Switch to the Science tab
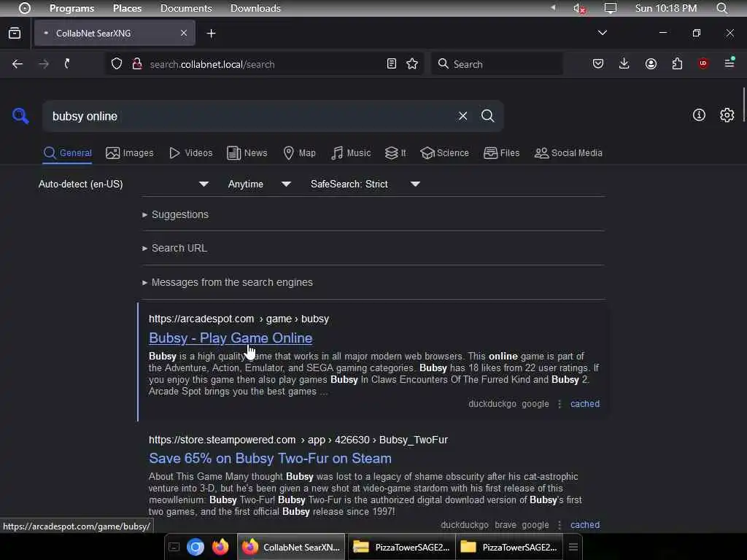This screenshot has height=560, width=747. click(x=444, y=153)
